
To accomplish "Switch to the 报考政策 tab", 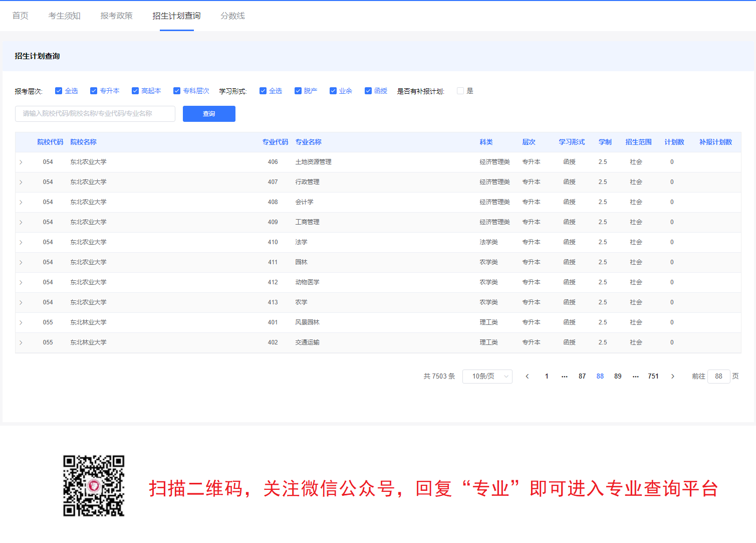I will 116,16.
